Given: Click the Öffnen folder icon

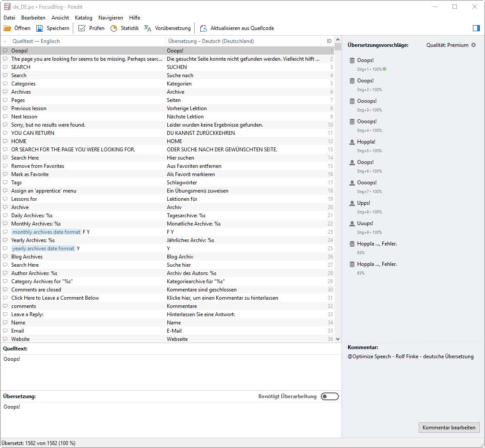Looking at the screenshot, I should [7, 28].
